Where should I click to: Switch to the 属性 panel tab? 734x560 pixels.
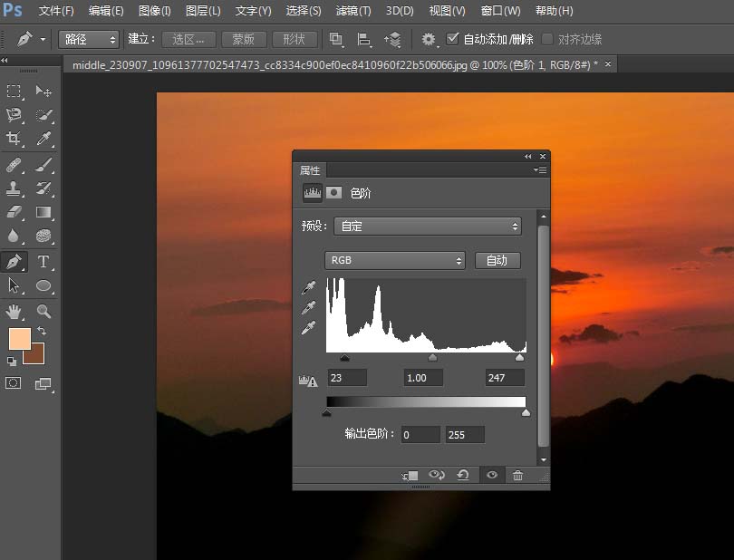tap(311, 169)
